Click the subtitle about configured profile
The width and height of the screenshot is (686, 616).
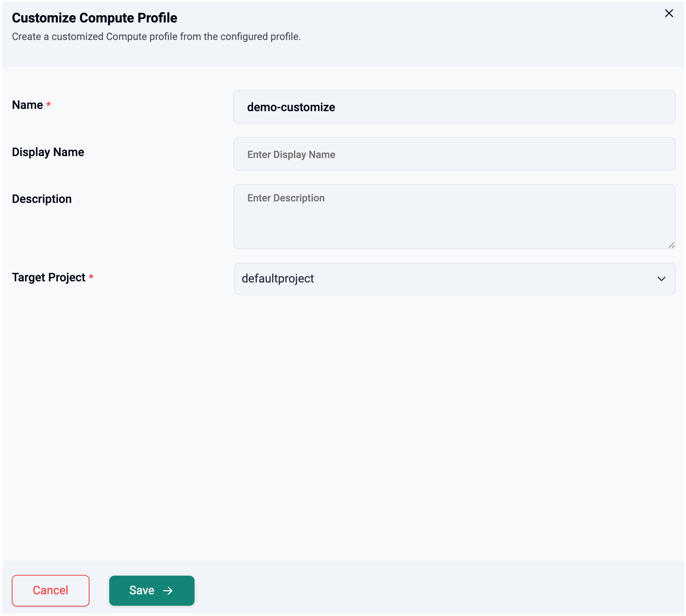click(x=156, y=37)
